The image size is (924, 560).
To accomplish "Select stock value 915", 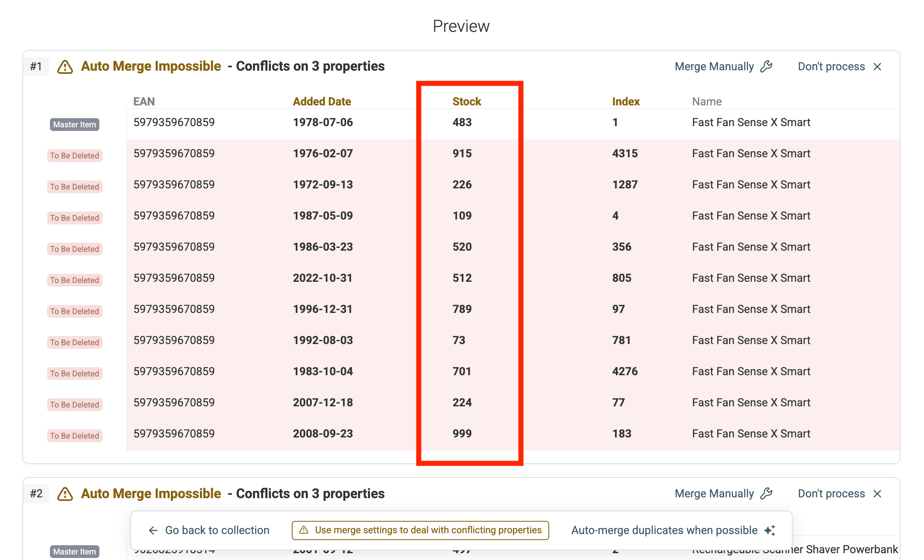I will coord(462,153).
